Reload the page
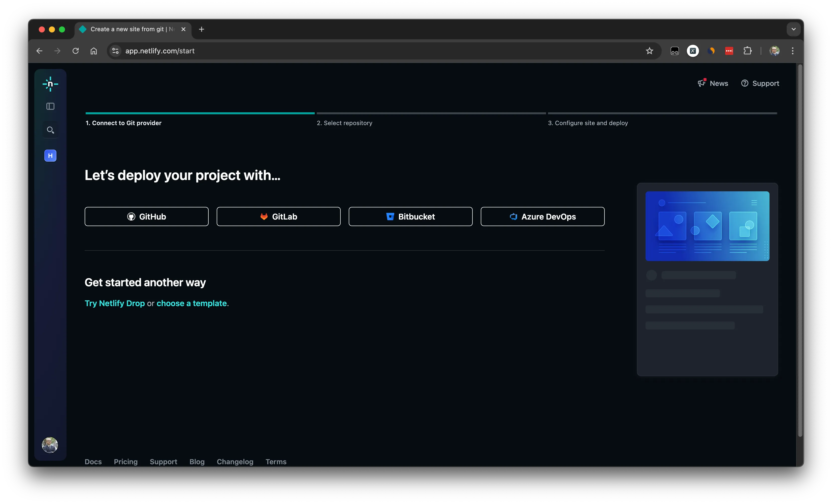Viewport: 832px width, 504px height. [x=76, y=51]
